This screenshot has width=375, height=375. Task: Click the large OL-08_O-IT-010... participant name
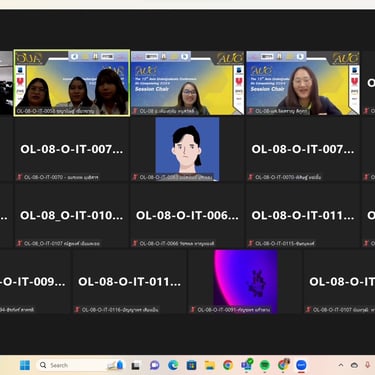coord(72,215)
